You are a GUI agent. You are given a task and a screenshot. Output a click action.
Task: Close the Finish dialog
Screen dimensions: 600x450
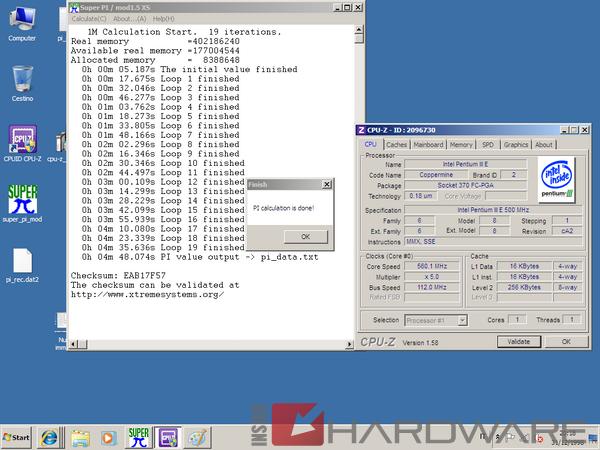[x=327, y=184]
